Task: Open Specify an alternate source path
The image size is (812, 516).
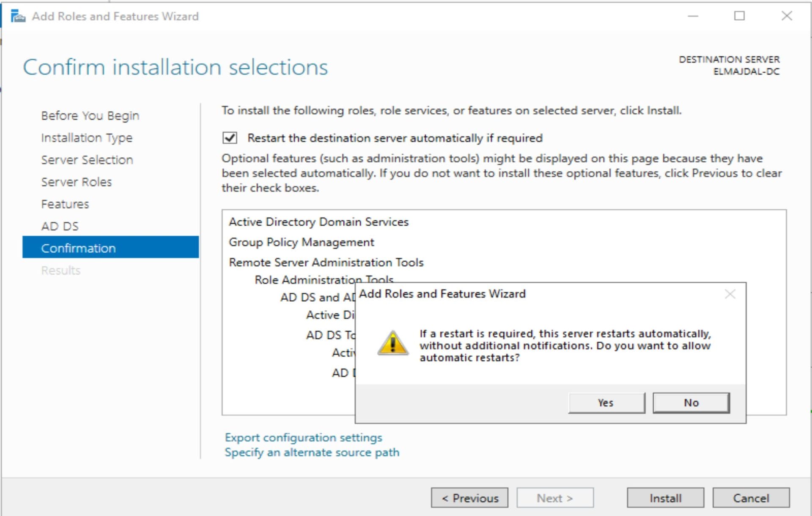Action: click(312, 452)
